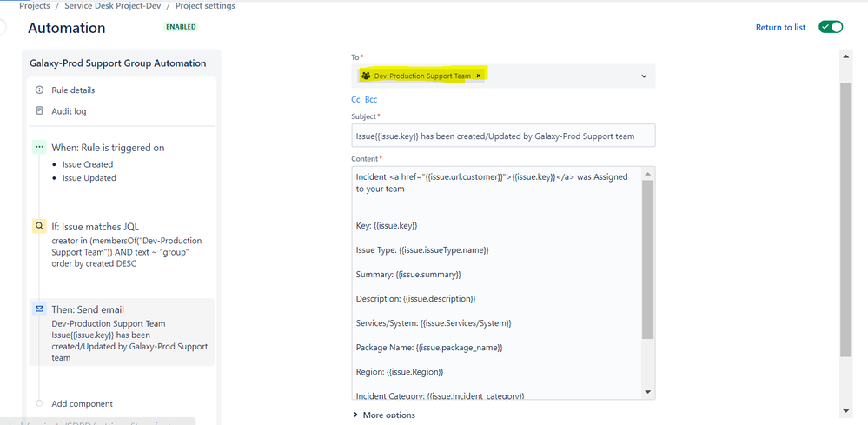The height and width of the screenshot is (425, 868).
Task: Click the group icon in To field
Action: pos(366,76)
